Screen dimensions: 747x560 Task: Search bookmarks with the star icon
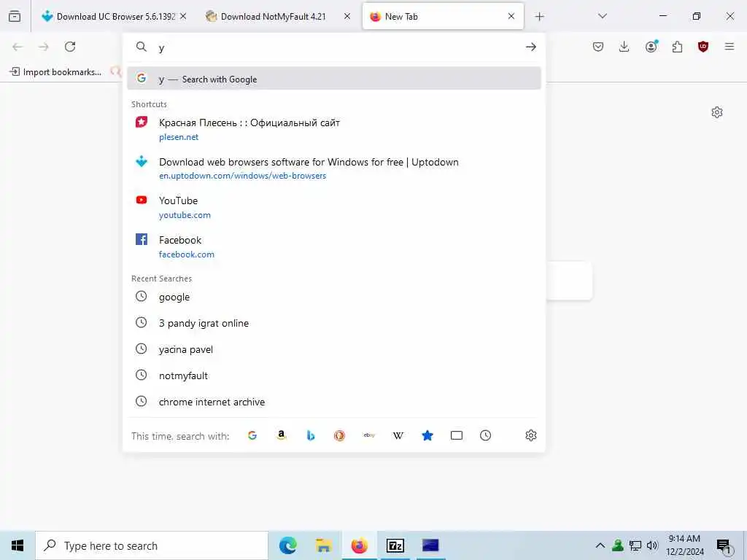click(x=427, y=435)
